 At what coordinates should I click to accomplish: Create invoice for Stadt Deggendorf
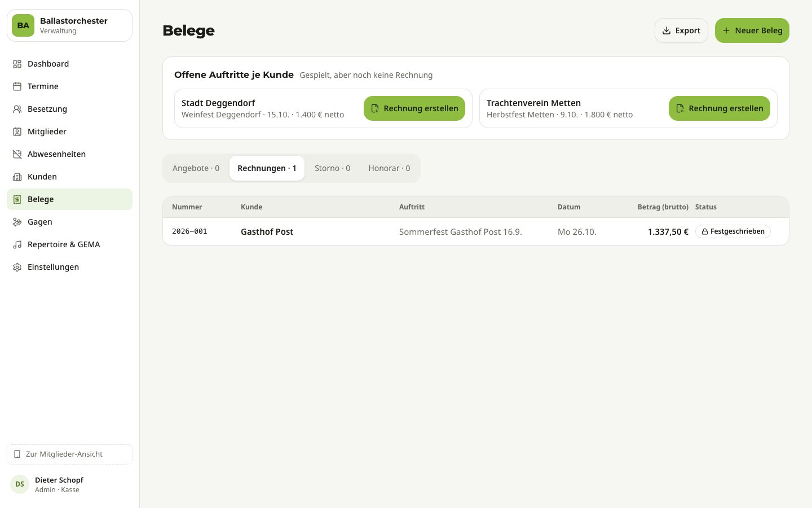pos(414,108)
